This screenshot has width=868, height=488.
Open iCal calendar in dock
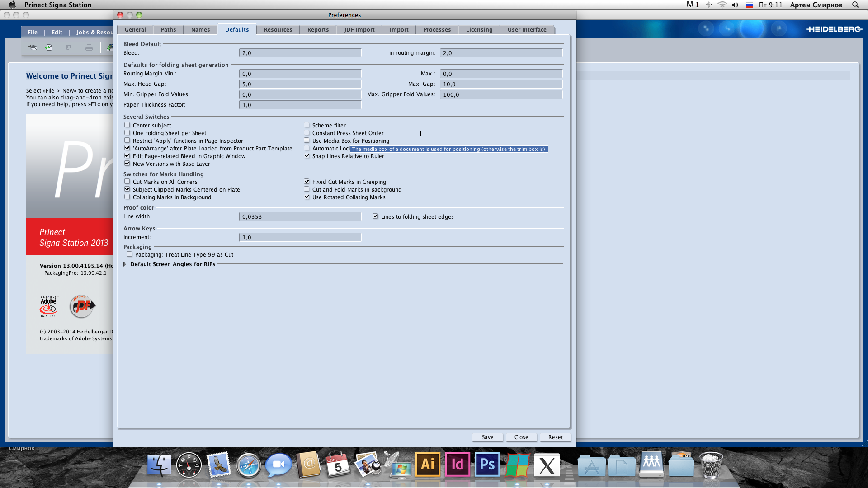pyautogui.click(x=338, y=465)
